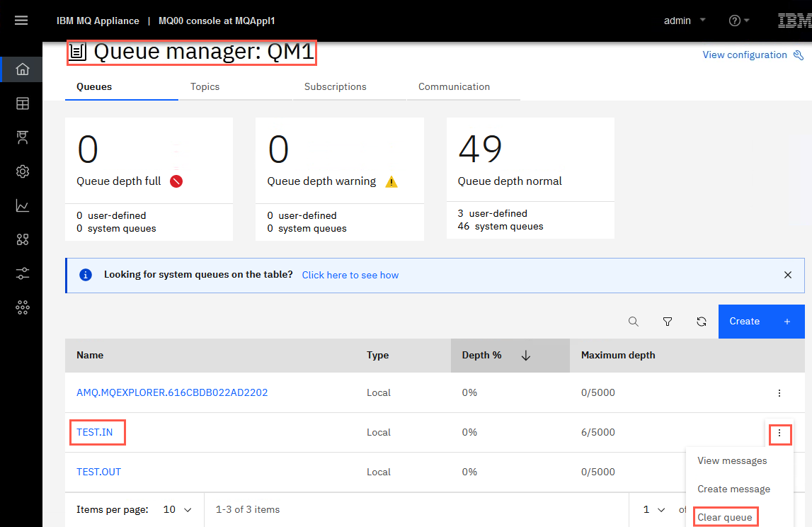Open the dots cluster sidebar icon
This screenshot has width=812, height=527.
click(x=22, y=307)
